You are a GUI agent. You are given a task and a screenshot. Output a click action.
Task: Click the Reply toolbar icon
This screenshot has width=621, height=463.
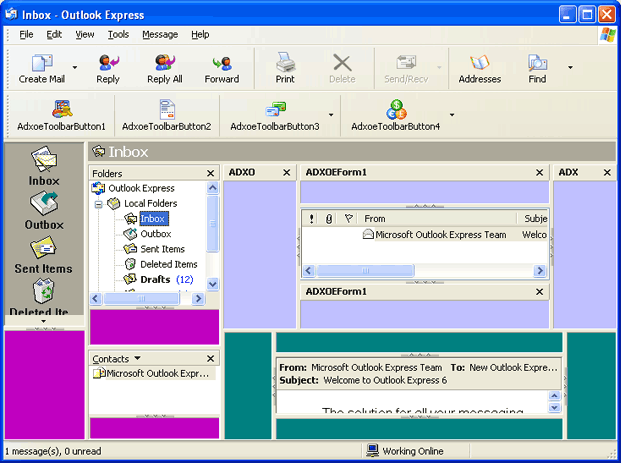point(108,63)
